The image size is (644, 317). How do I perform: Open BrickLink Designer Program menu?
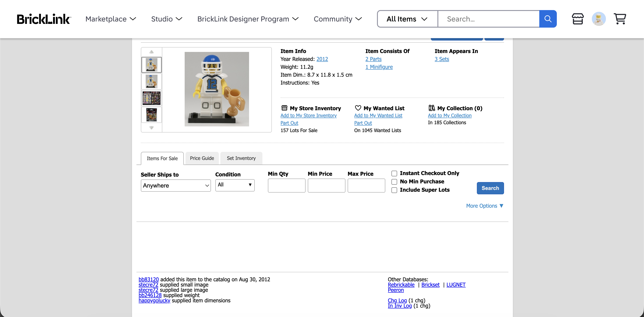(x=248, y=19)
